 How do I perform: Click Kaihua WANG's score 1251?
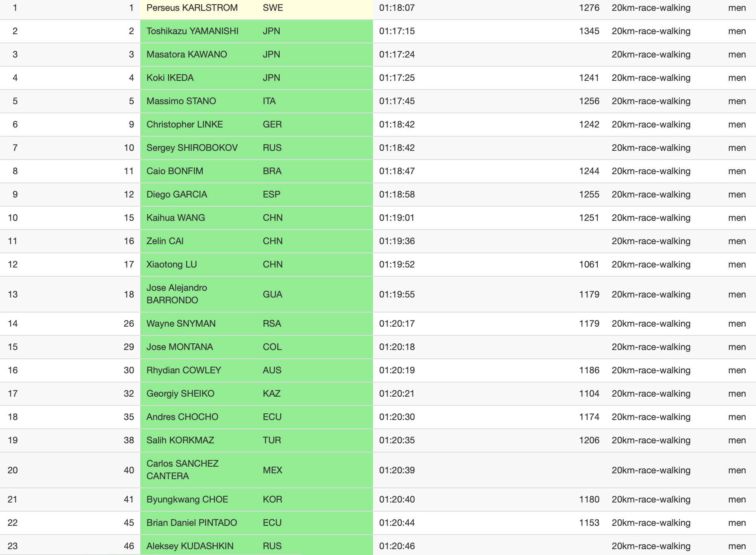tap(589, 218)
